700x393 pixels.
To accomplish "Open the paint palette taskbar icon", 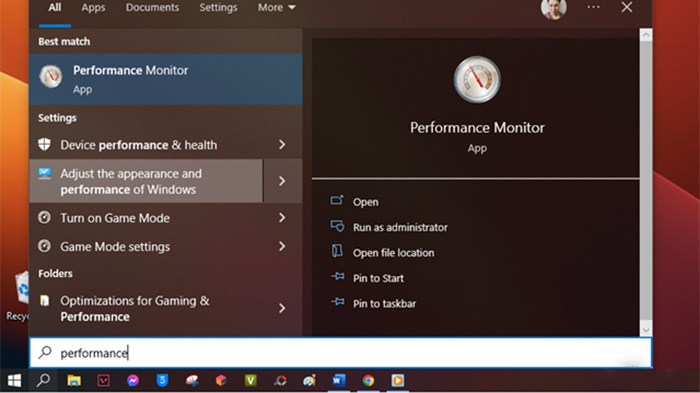I will 309,380.
